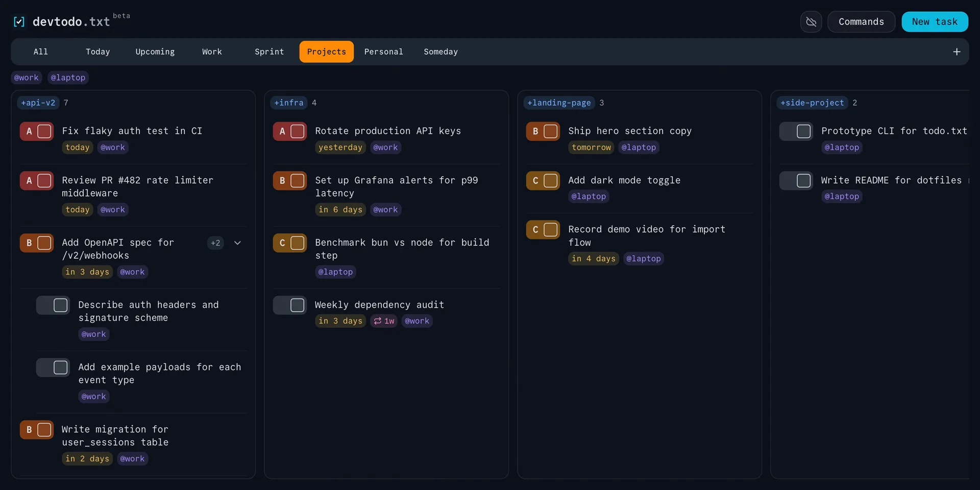The image size is (980, 490).
Task: Click priority A badge on Fix flaky auth test
Action: tap(29, 131)
